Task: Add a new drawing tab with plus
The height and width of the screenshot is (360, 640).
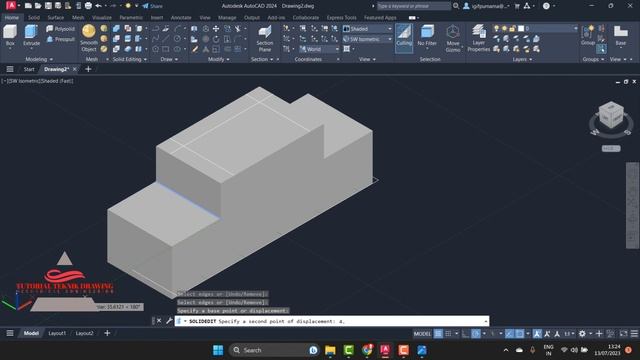Action: click(88, 69)
